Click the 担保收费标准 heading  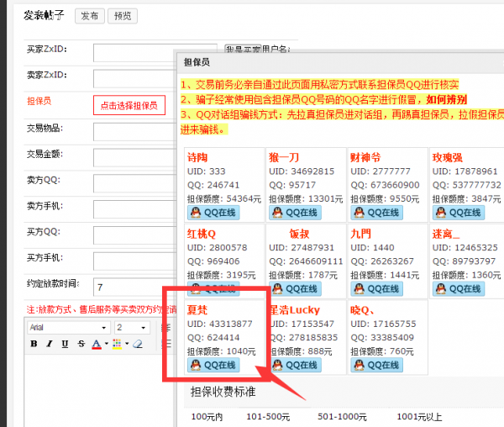click(x=223, y=392)
